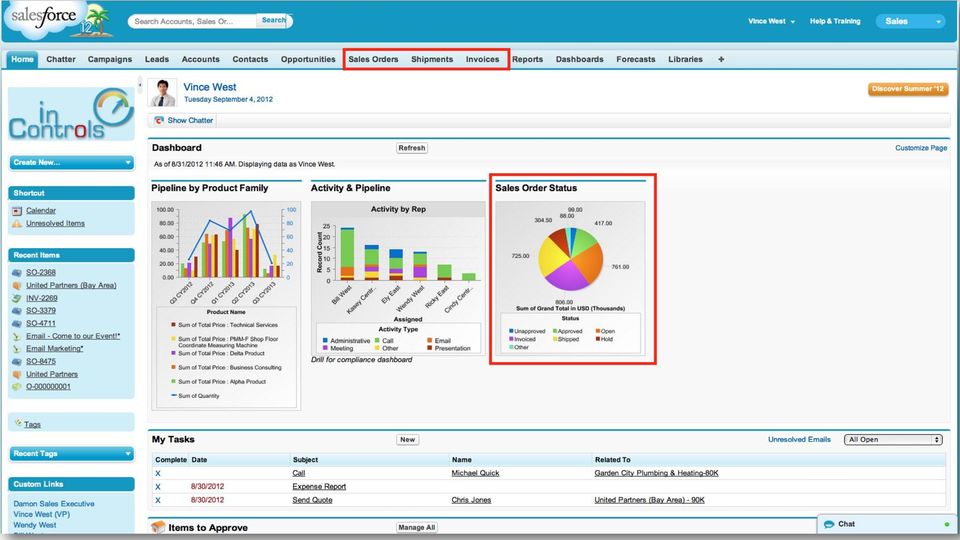Mark Send Quote task complete with X
The width and height of the screenshot is (960, 540).
pyautogui.click(x=158, y=500)
